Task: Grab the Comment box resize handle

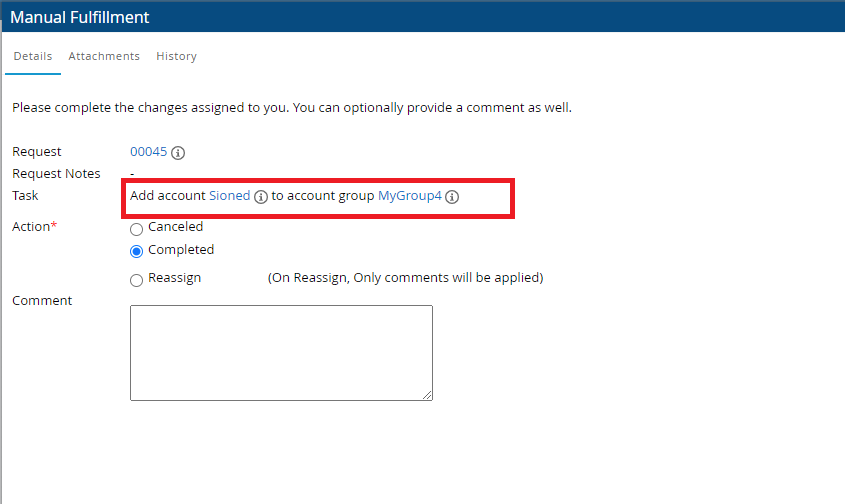Action: tap(428, 396)
